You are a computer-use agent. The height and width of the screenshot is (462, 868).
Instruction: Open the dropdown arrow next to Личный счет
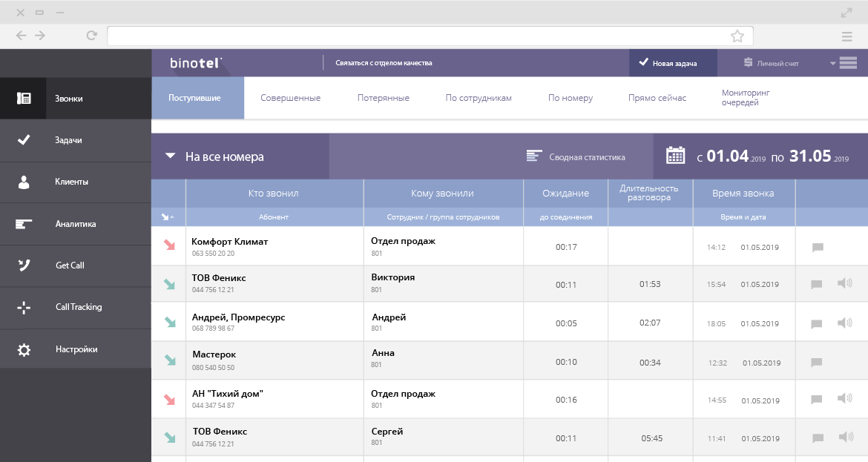tap(832, 63)
